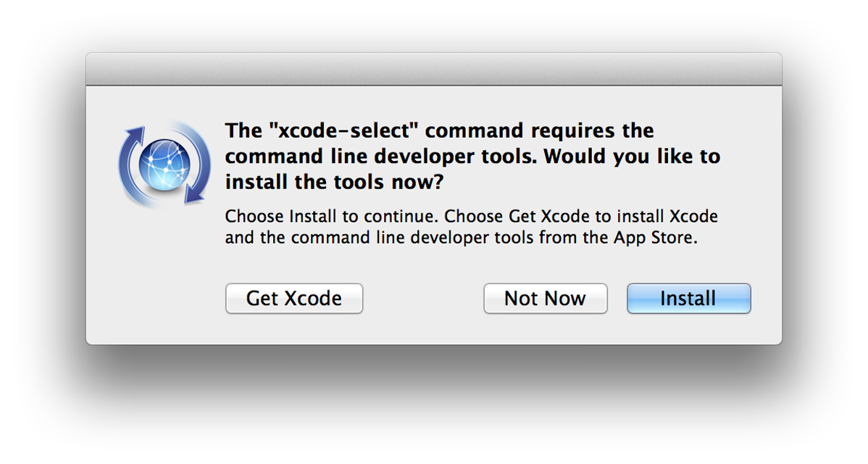Select the highlighted default Install action

pyautogui.click(x=688, y=298)
